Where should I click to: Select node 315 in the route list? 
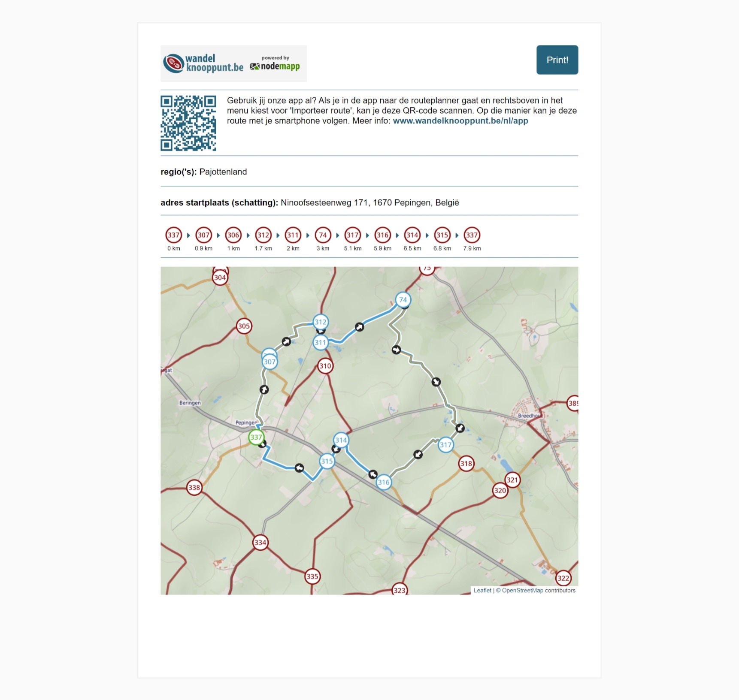pyautogui.click(x=442, y=235)
